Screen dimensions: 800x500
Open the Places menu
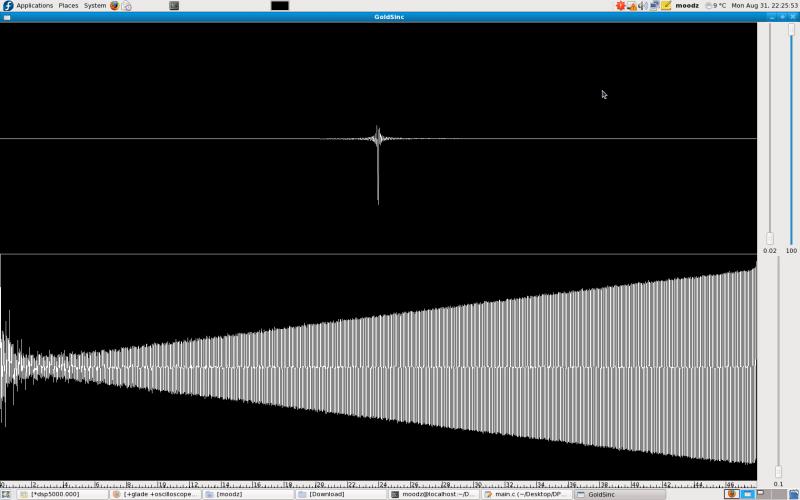(68, 5)
